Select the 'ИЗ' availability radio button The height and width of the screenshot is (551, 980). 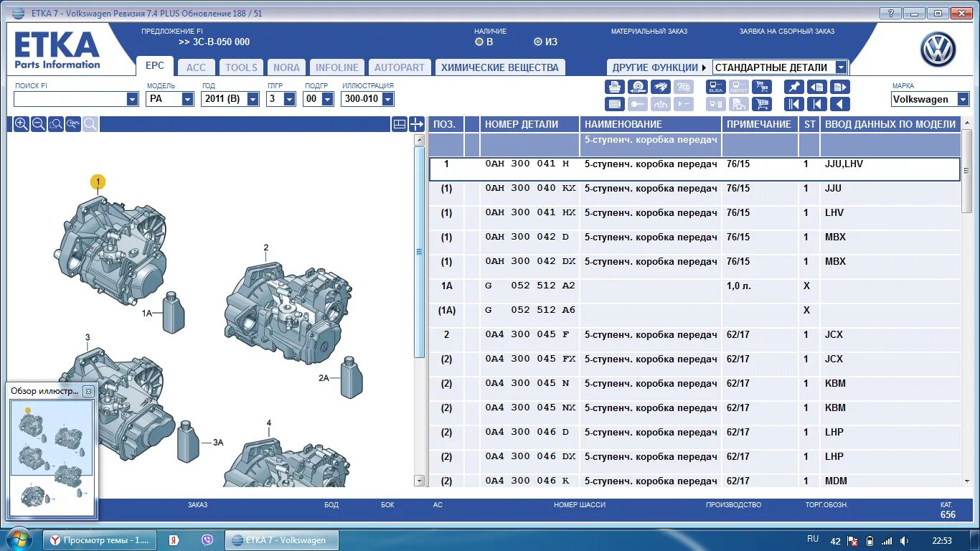click(538, 42)
